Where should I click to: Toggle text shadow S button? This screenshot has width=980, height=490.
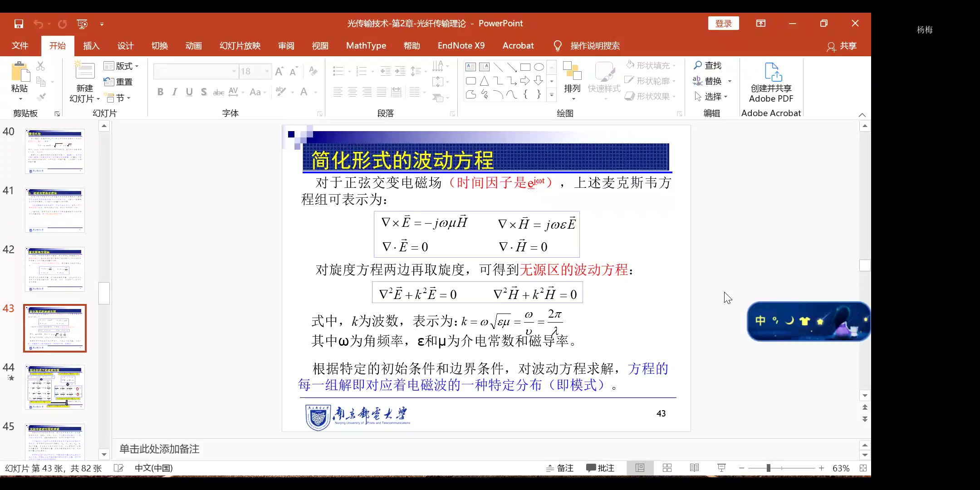pyautogui.click(x=204, y=92)
